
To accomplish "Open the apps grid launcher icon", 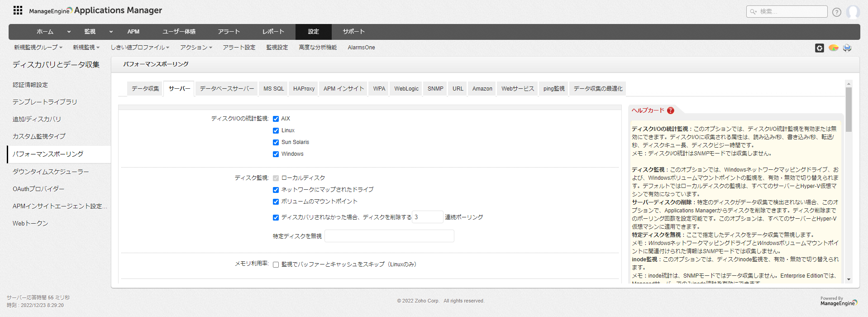I will click(18, 10).
